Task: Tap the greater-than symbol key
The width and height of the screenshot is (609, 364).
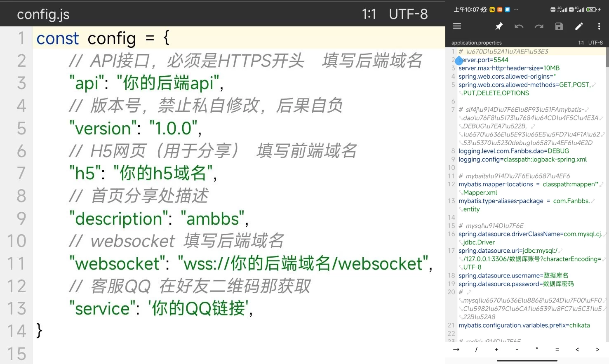Action: coord(597,350)
